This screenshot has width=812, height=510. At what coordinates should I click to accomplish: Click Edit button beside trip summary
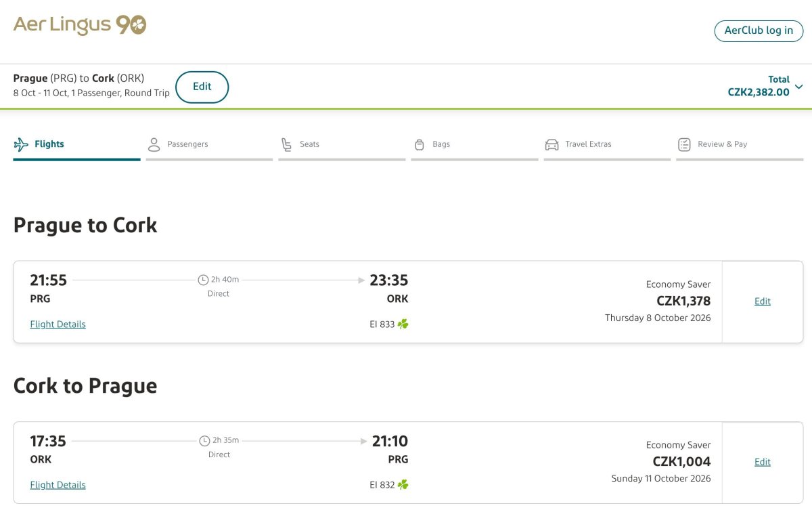tap(202, 87)
